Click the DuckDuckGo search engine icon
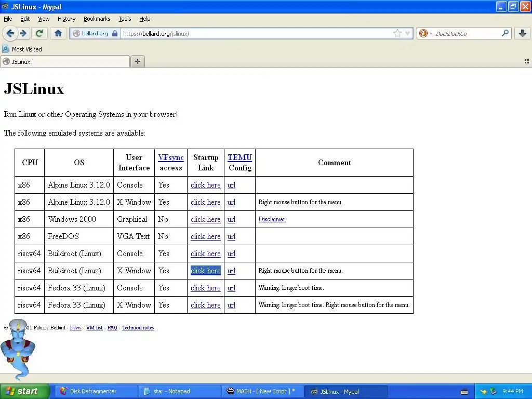The height and width of the screenshot is (399, 532). click(423, 33)
